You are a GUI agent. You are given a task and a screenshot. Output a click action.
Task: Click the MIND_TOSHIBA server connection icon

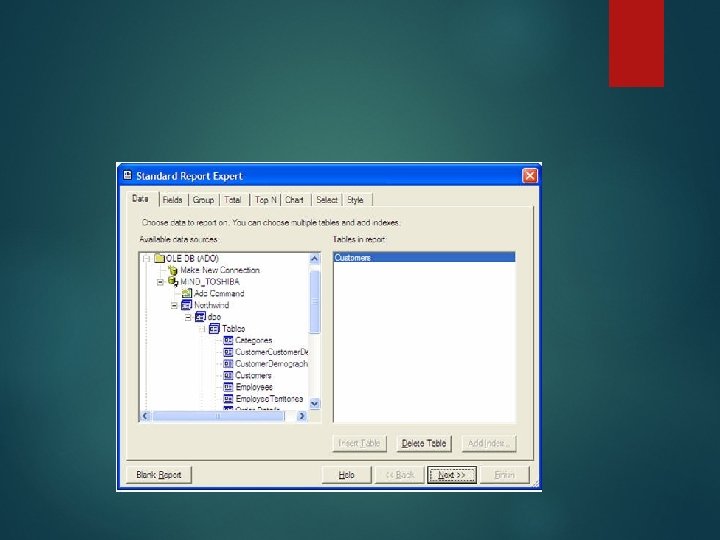coord(173,282)
